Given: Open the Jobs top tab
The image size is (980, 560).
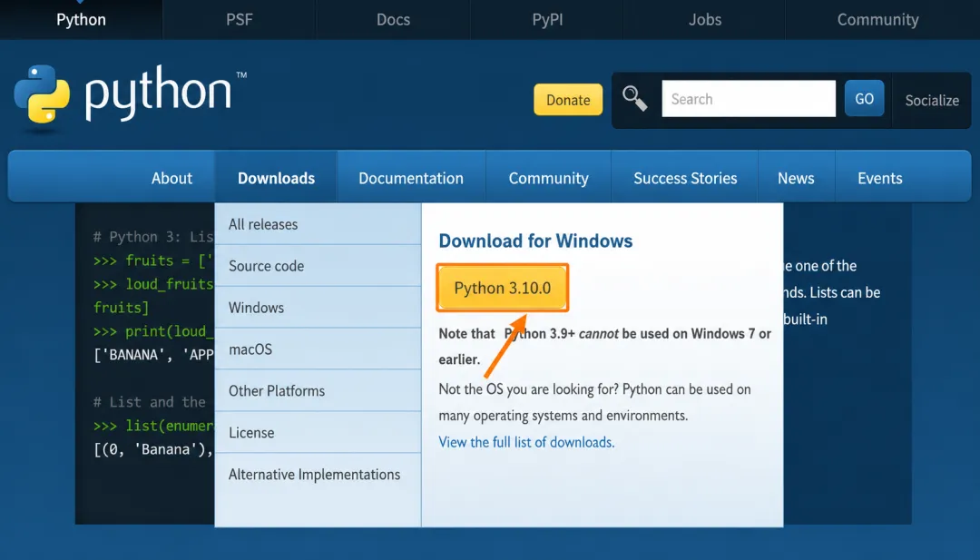Looking at the screenshot, I should [x=705, y=19].
